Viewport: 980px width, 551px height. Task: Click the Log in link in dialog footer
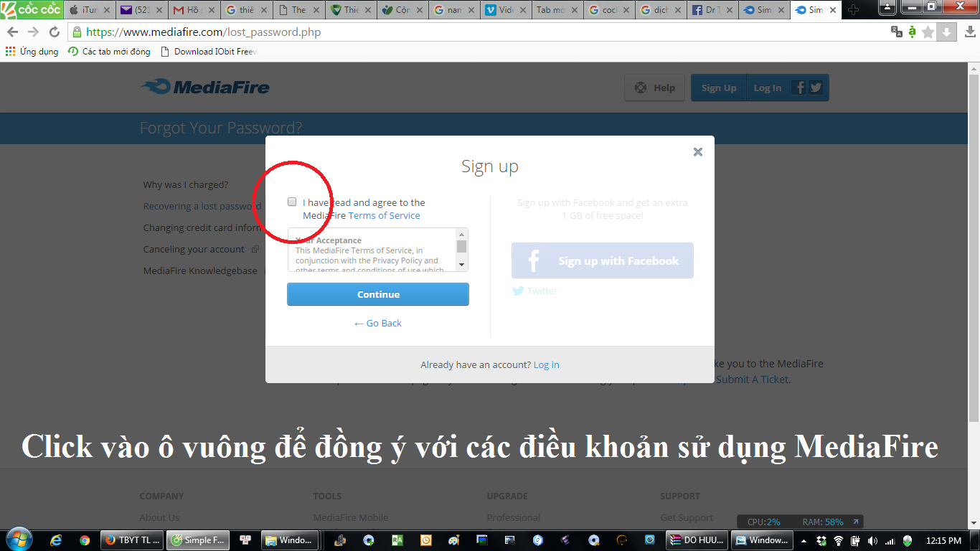click(546, 364)
